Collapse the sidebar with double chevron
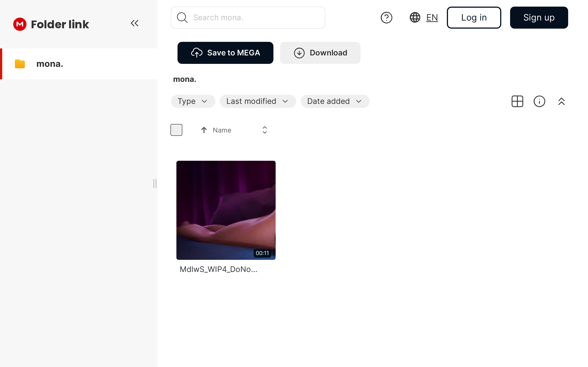 pos(134,23)
